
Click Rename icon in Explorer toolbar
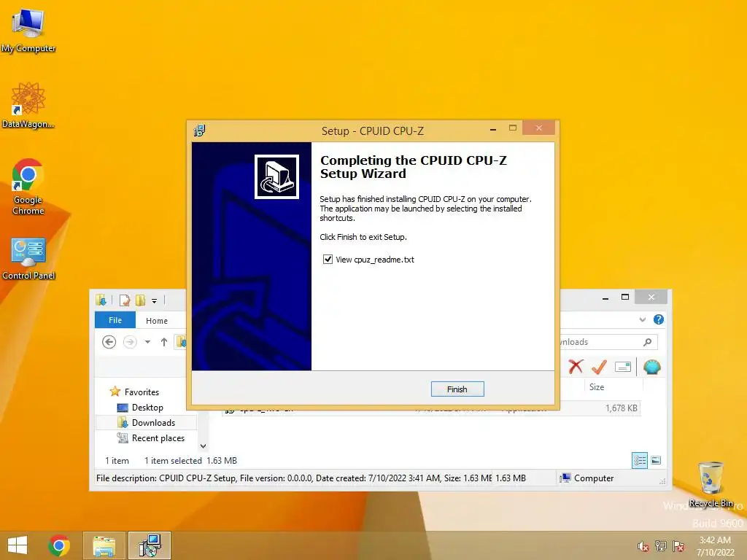[623, 367]
